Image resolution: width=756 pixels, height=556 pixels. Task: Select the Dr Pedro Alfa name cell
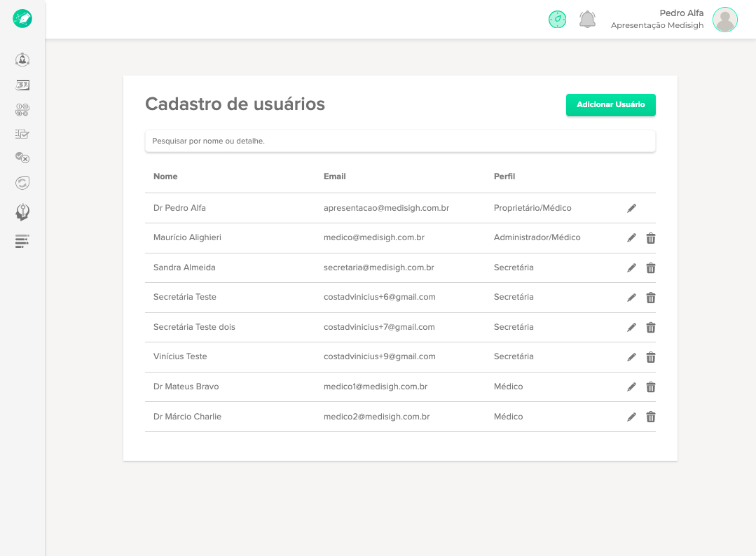(179, 208)
